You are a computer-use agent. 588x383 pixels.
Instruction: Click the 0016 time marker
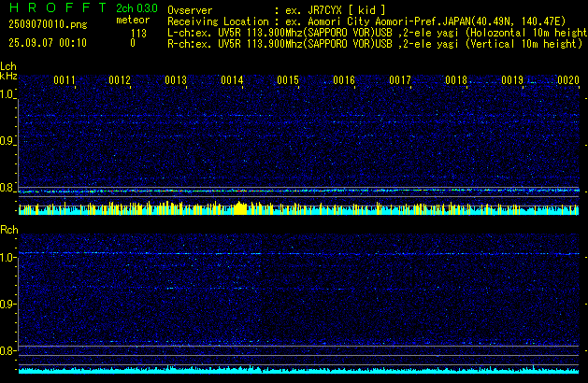coord(344,80)
